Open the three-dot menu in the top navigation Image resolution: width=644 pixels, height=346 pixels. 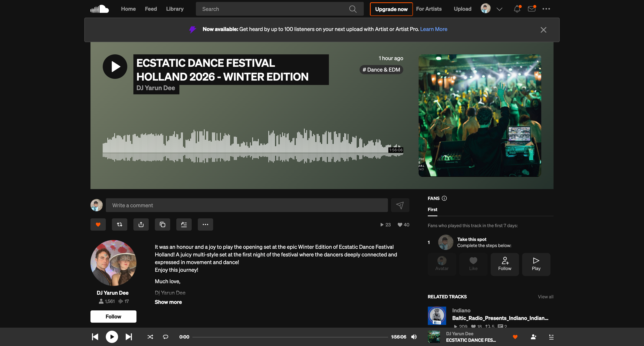pyautogui.click(x=546, y=9)
